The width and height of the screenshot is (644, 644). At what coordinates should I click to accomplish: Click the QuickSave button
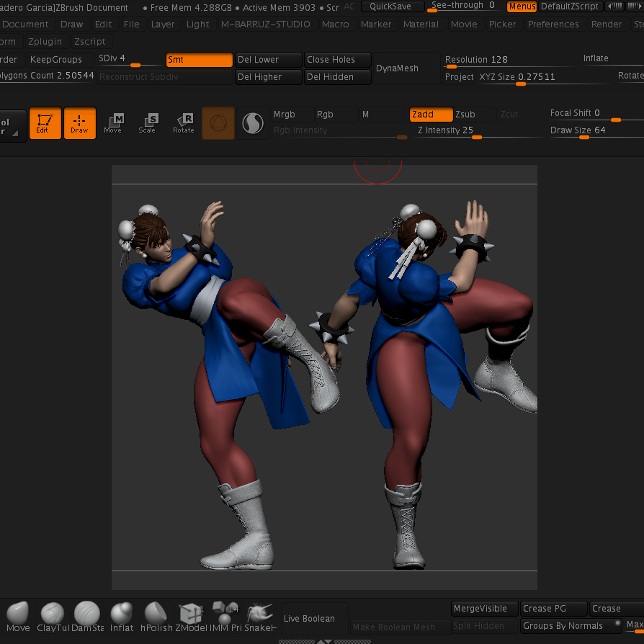391,6
